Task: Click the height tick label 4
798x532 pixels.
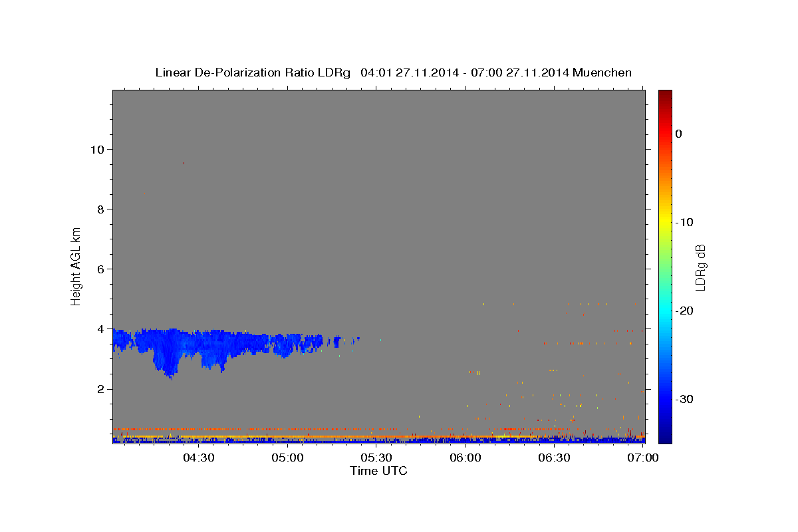Action: click(x=99, y=329)
